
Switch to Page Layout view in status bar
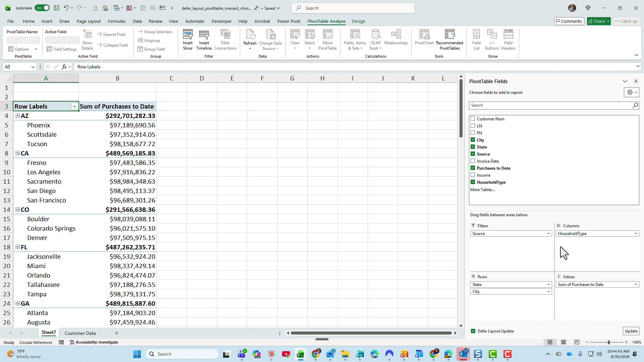tap(563, 342)
